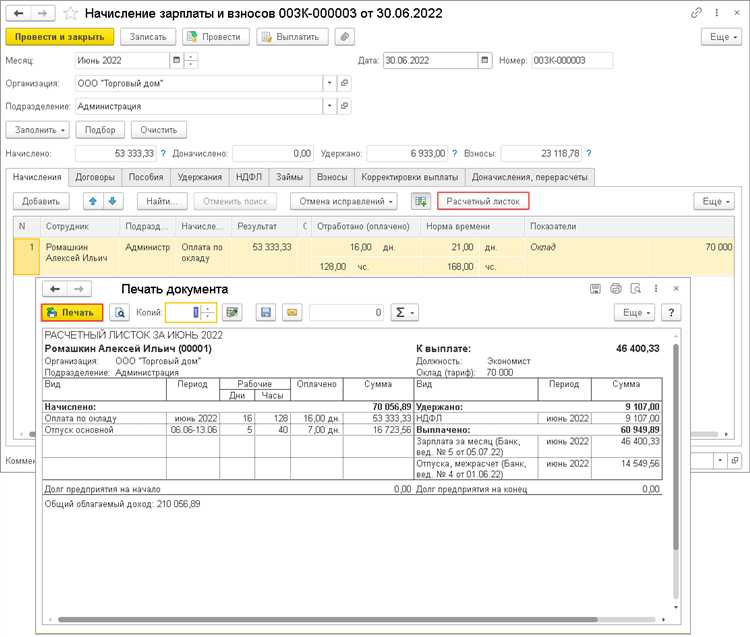This screenshot has height=637, width=750.
Task: Click Очистить button
Action: (159, 130)
